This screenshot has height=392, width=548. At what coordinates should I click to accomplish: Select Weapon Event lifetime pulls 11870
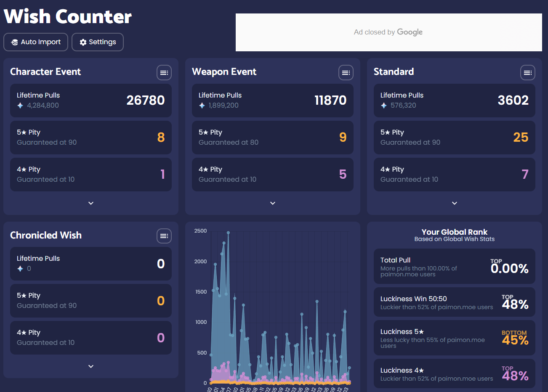point(330,100)
